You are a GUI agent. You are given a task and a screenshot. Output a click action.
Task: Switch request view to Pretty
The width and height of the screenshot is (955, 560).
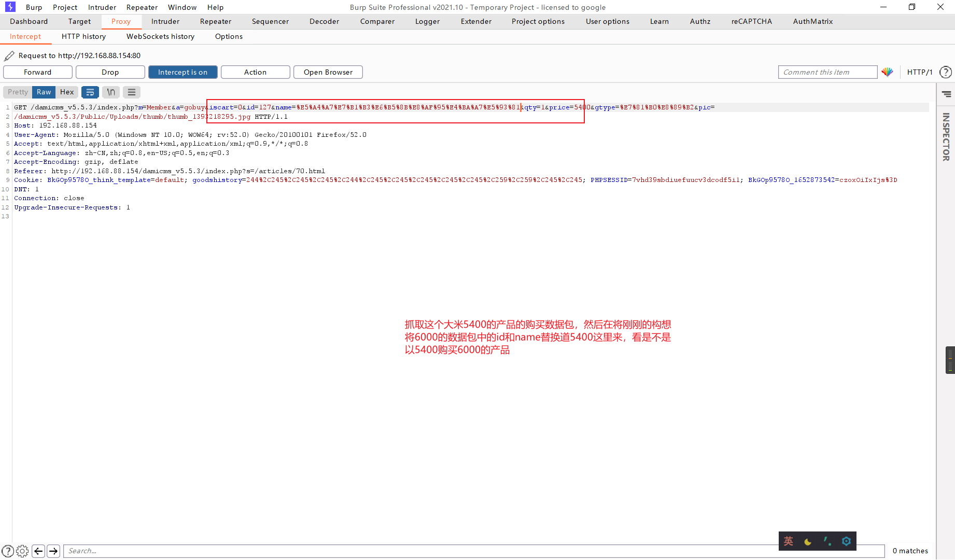click(17, 92)
